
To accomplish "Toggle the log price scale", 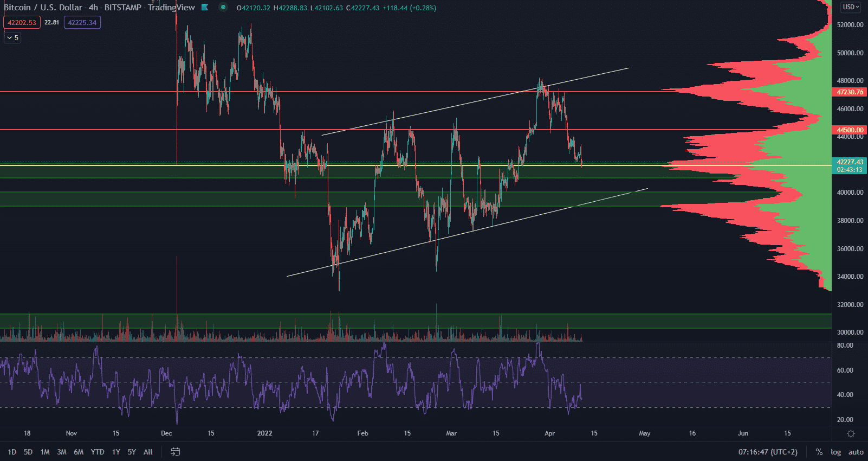I will coord(835,452).
